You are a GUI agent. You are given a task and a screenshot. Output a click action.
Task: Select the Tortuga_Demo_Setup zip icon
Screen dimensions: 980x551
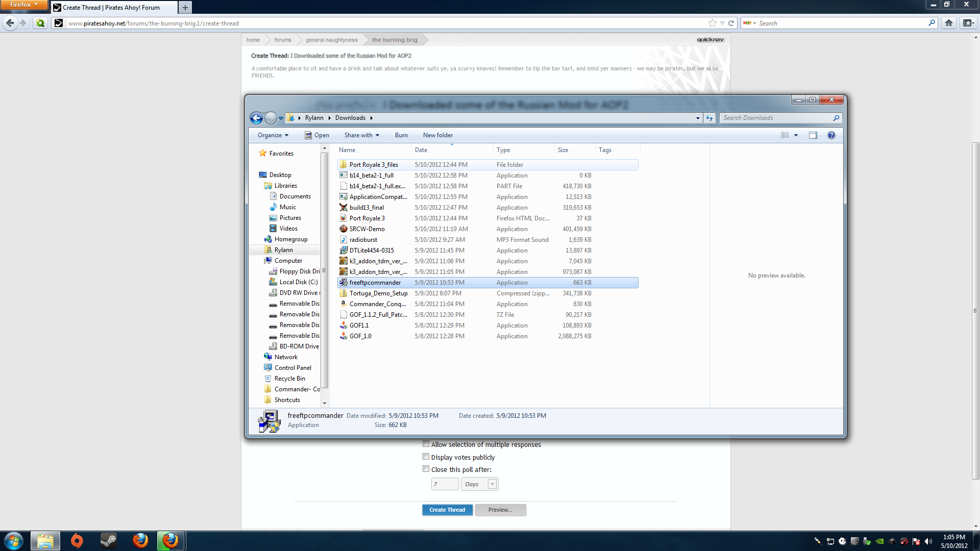344,293
